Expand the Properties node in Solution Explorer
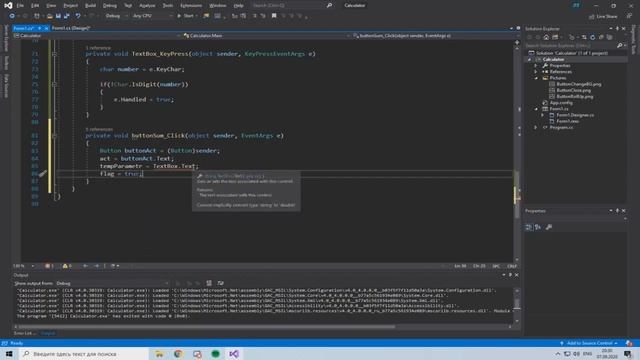 [536, 66]
